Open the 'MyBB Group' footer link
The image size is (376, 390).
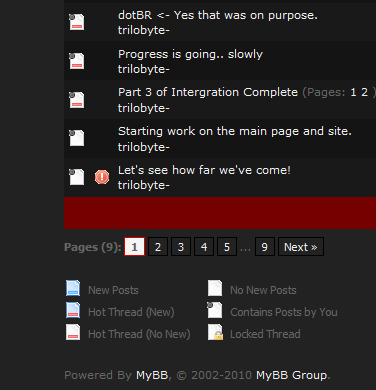(x=292, y=375)
